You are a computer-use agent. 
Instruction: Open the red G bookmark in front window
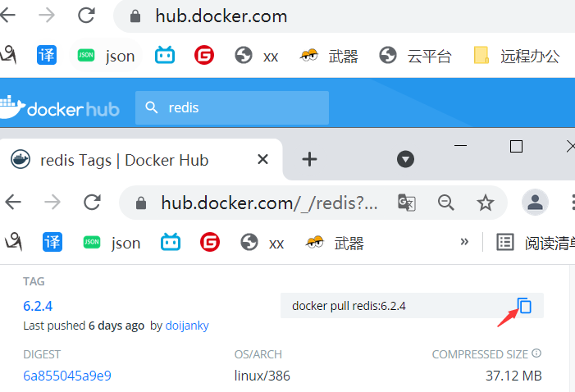pyautogui.click(x=210, y=242)
